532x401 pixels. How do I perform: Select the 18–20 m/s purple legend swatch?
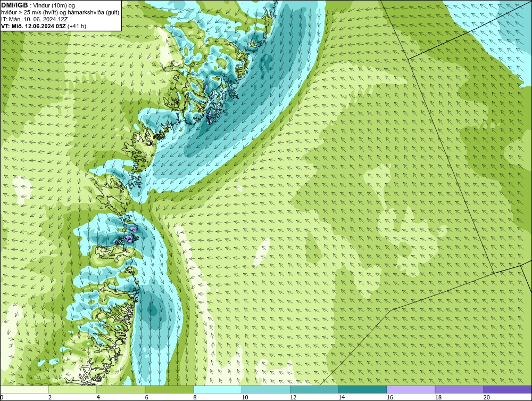pos(460,389)
